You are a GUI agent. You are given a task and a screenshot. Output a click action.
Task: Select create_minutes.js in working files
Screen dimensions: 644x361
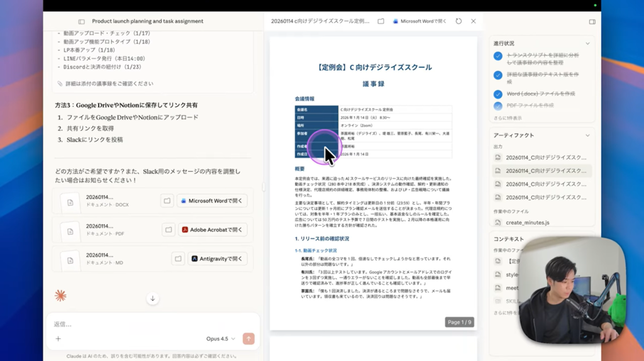point(527,222)
